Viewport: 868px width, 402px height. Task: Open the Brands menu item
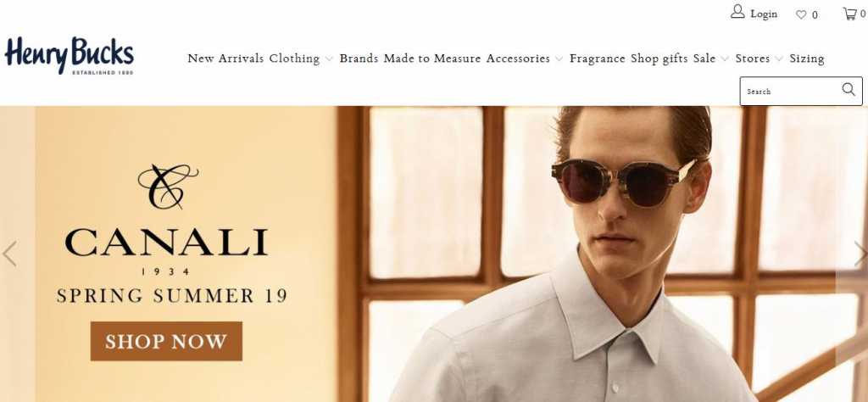point(359,59)
